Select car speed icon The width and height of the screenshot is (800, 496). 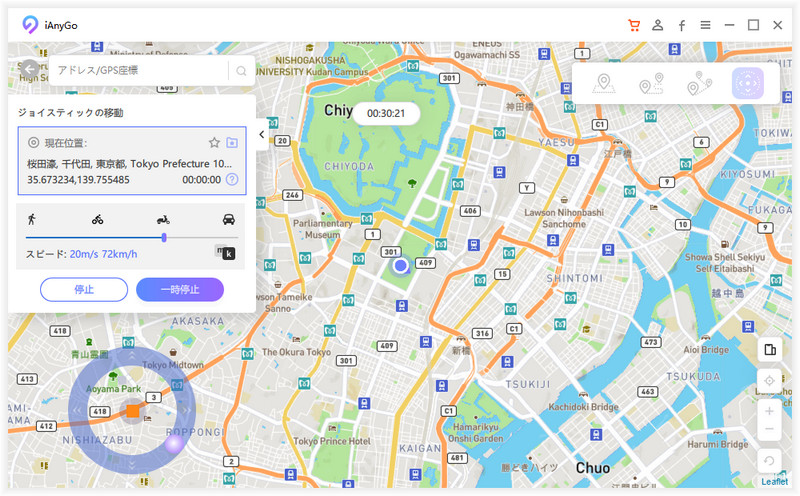pos(229,219)
